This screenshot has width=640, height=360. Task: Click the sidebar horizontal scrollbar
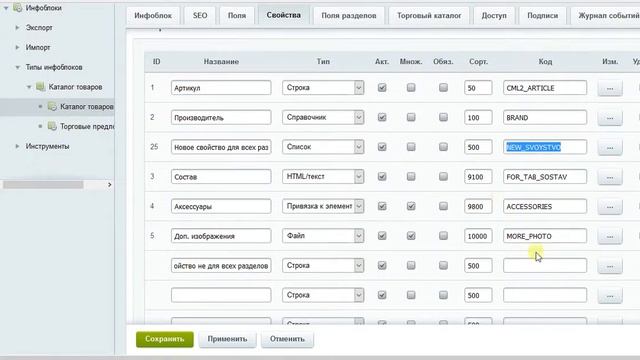pos(43,185)
